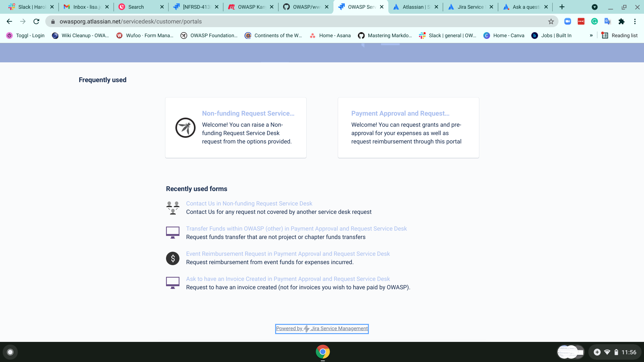Reload the current page

pyautogui.click(x=36, y=21)
